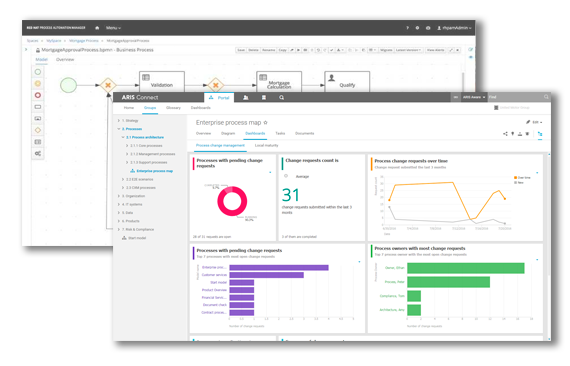
Task: Select the Process change management tab
Action: [x=220, y=145]
